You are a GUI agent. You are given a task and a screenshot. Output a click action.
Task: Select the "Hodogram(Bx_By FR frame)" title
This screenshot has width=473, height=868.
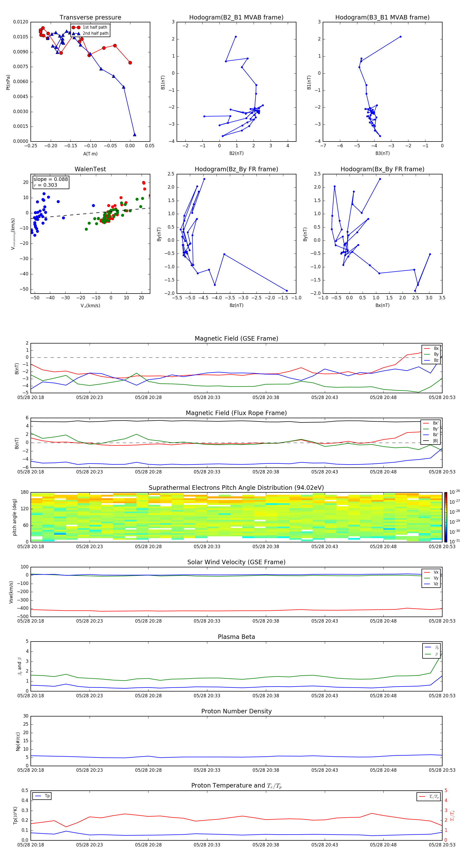pyautogui.click(x=382, y=169)
